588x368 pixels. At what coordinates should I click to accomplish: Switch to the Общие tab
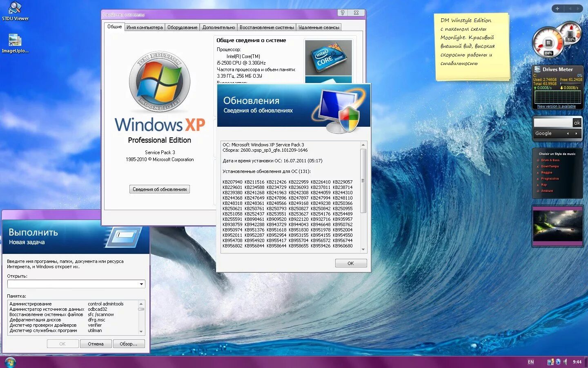[x=115, y=27]
